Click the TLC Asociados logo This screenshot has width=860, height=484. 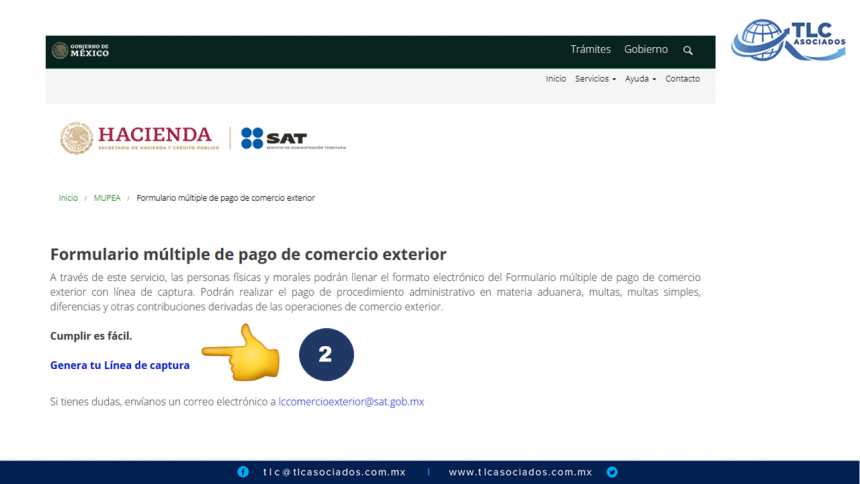[788, 40]
